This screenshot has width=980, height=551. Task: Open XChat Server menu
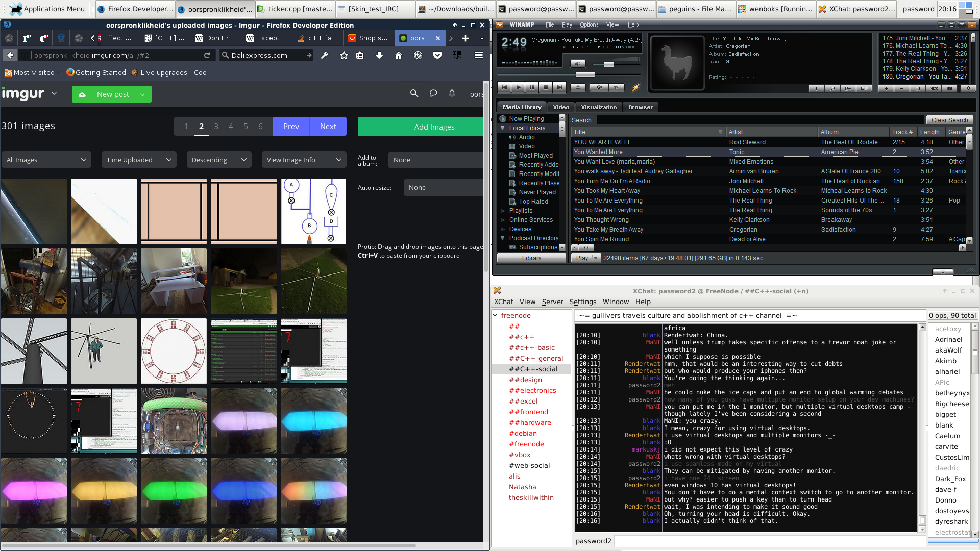tap(552, 302)
